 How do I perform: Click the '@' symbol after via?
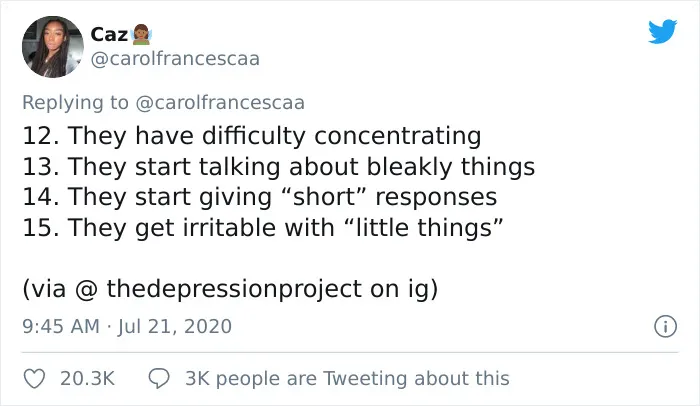coord(86,289)
